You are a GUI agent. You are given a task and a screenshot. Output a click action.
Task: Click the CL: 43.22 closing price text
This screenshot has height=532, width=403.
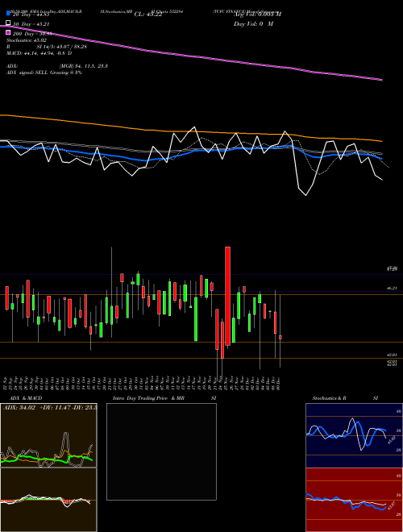pyautogui.click(x=148, y=15)
